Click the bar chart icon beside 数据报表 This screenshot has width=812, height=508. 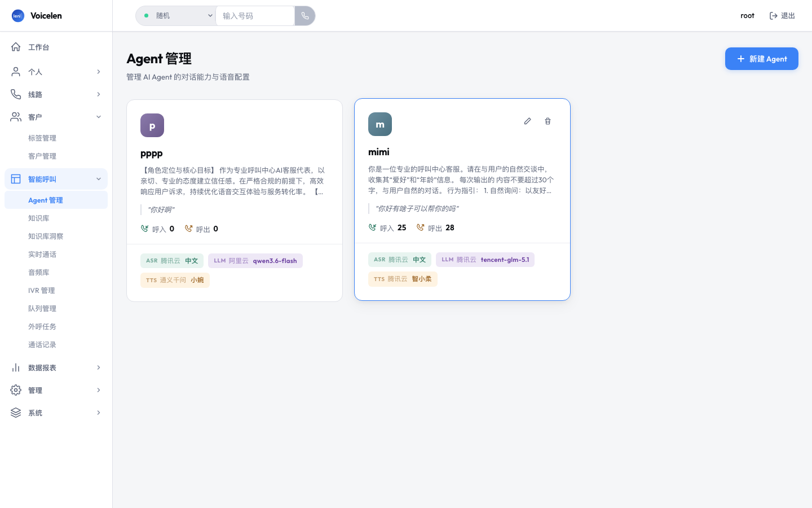pos(16,367)
